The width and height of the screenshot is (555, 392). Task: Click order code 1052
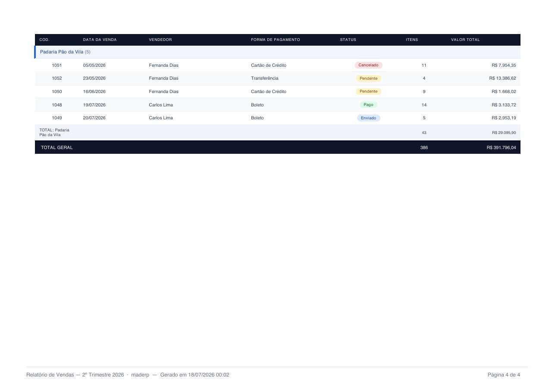coord(57,78)
